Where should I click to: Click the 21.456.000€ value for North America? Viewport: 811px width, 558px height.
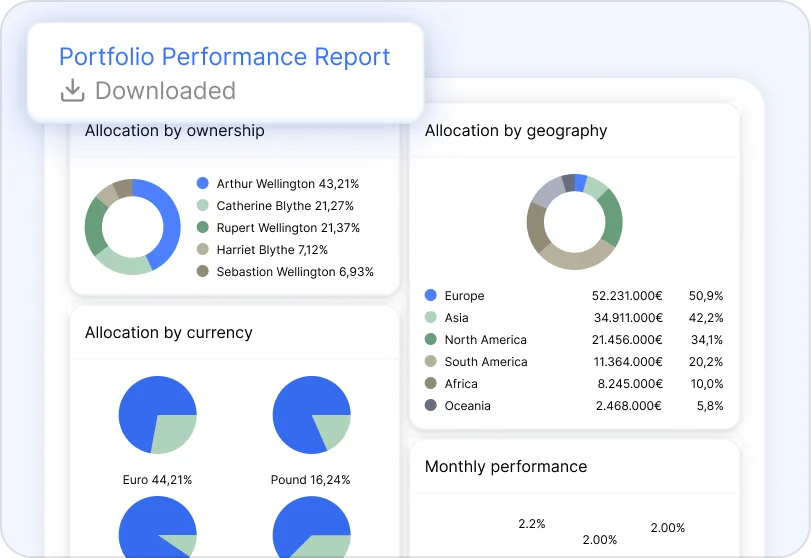tap(627, 340)
